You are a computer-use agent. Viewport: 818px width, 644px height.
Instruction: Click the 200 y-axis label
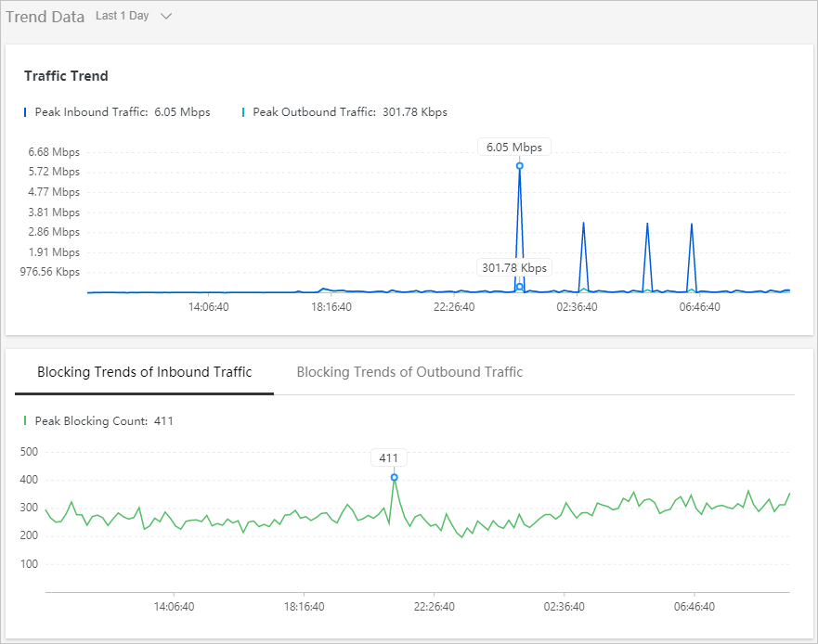[29, 535]
